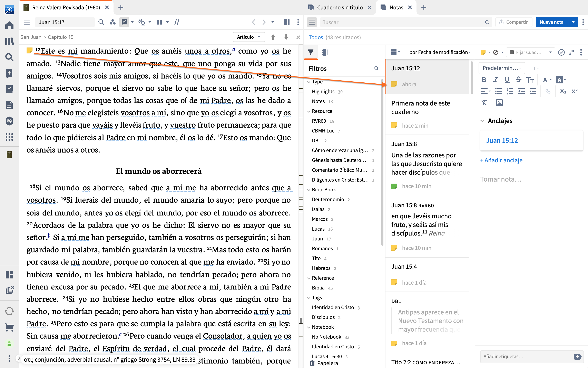Click the Juan 15:17 reference box
The height and width of the screenshot is (368, 588).
65,22
